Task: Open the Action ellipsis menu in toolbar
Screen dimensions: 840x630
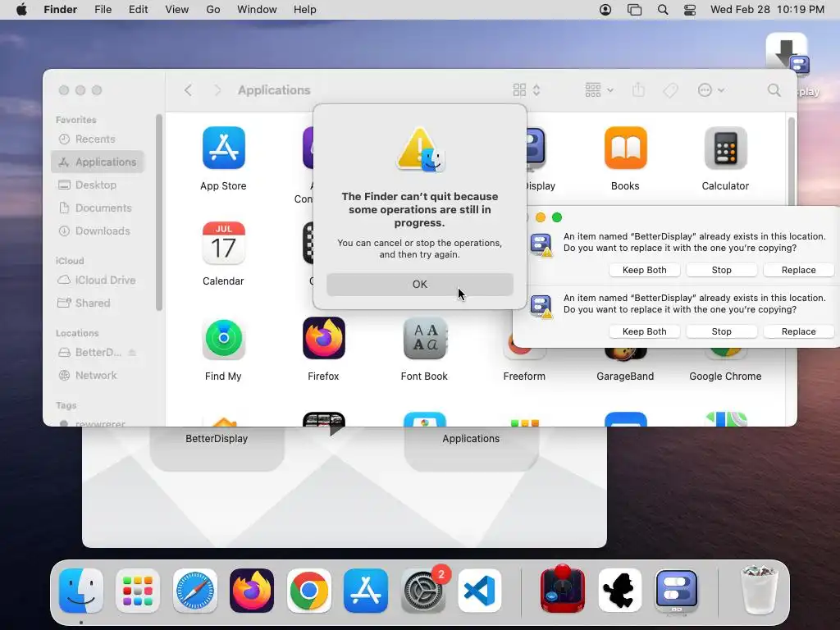Action: click(x=711, y=90)
